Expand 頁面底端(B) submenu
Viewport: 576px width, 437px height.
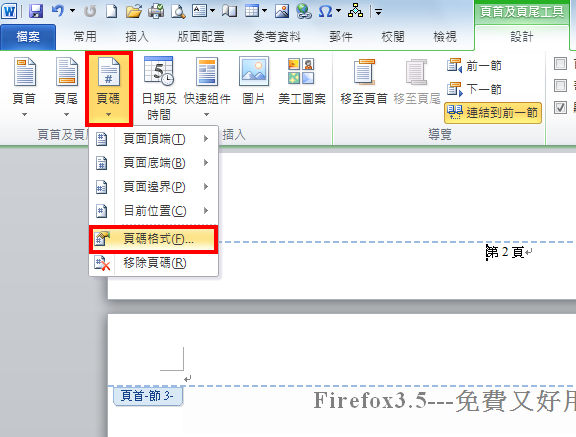(154, 163)
